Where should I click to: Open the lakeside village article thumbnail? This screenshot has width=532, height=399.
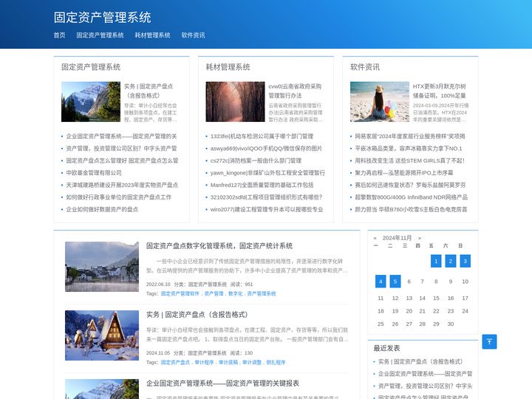coord(102,266)
